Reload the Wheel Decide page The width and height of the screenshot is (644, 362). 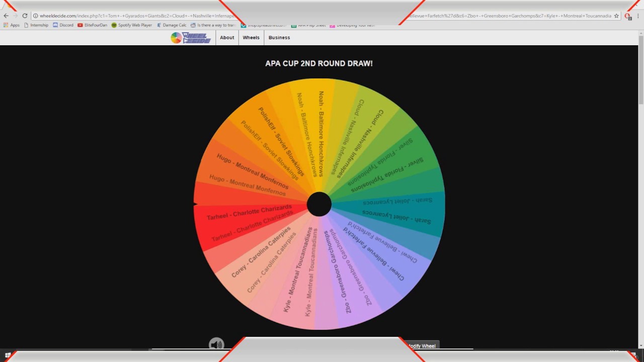[25, 16]
